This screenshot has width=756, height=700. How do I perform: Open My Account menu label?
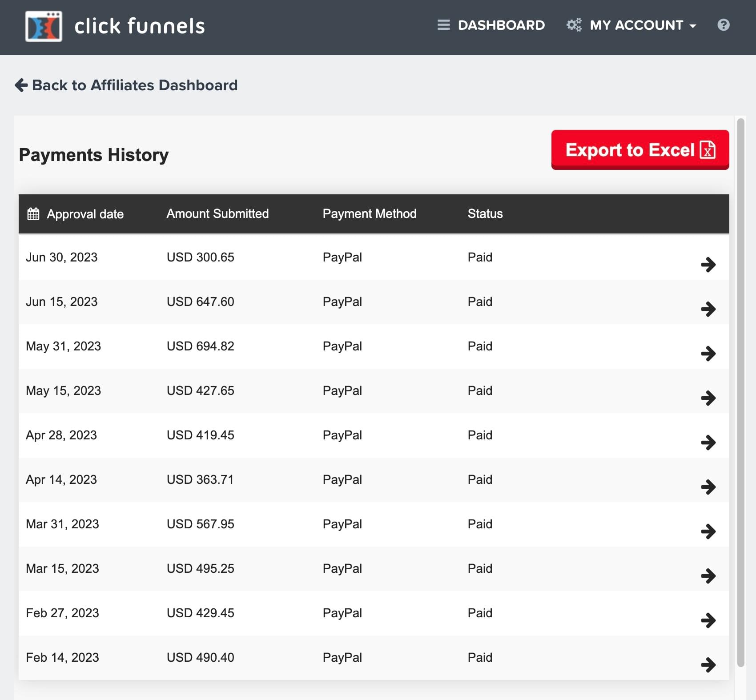(x=636, y=25)
